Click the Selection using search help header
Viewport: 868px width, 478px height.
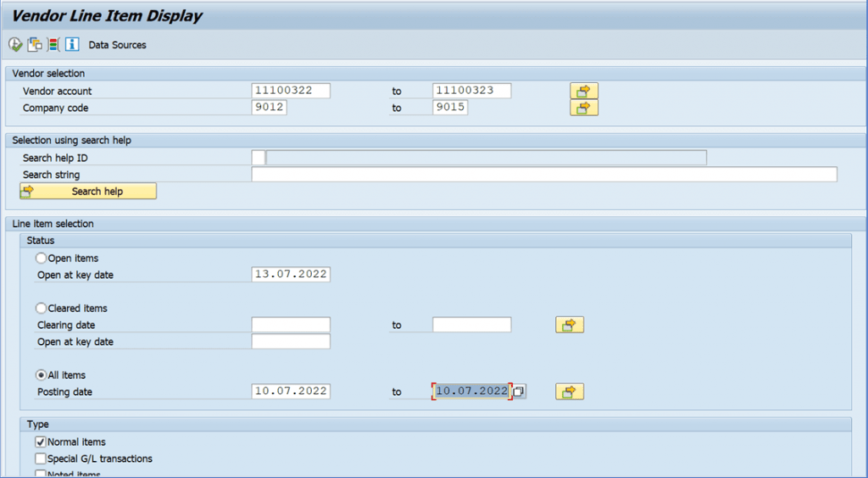click(71, 141)
